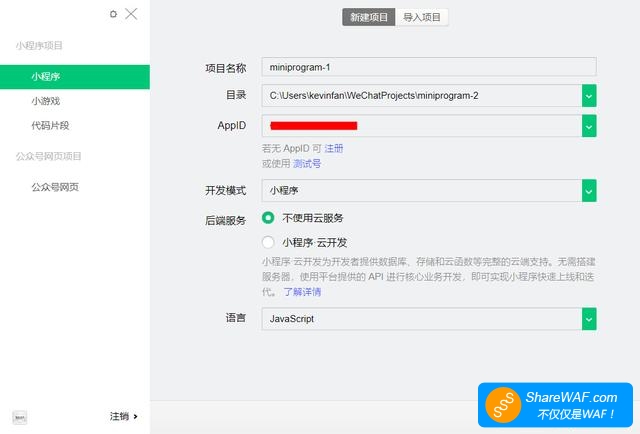Select 公众号网页 in the sidebar
Viewport: 640px width, 434px height.
pos(55,187)
